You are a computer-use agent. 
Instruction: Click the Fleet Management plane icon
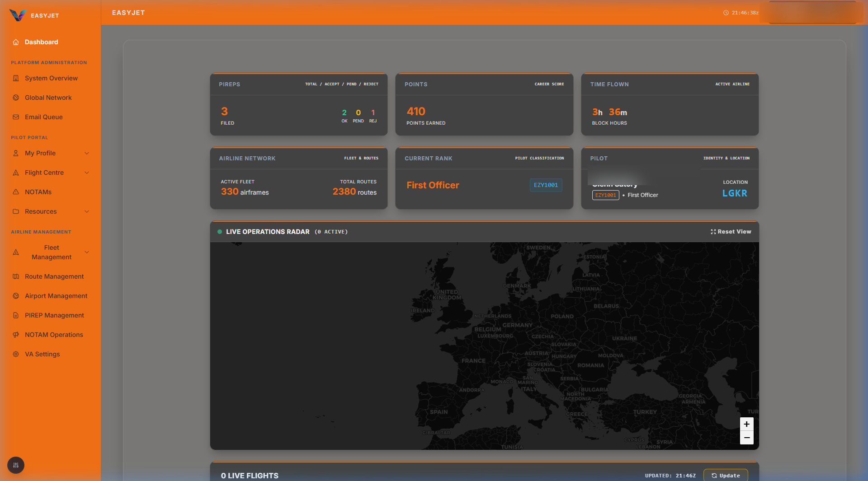pos(16,252)
